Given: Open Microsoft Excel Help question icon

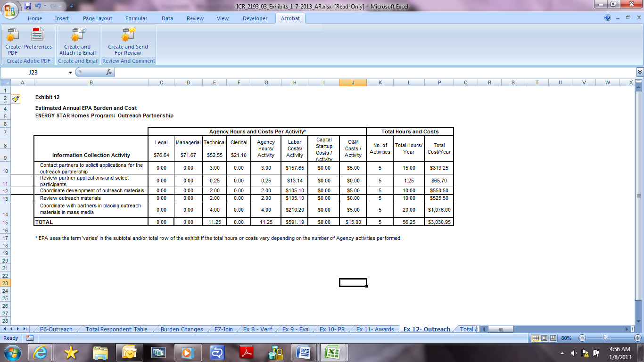Looking at the screenshot, I should click(x=608, y=18).
